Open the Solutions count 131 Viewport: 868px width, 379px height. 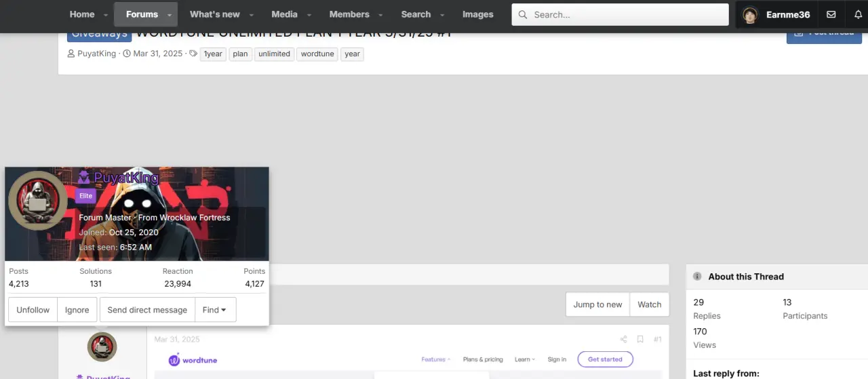point(96,284)
